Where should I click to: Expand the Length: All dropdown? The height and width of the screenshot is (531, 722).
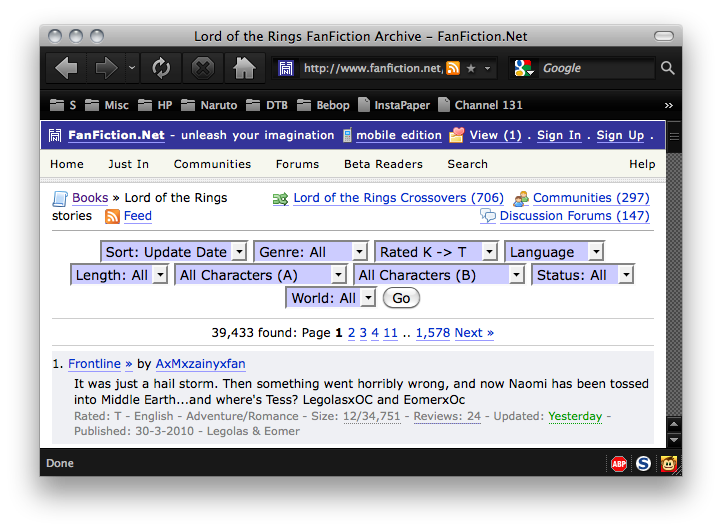(x=119, y=275)
